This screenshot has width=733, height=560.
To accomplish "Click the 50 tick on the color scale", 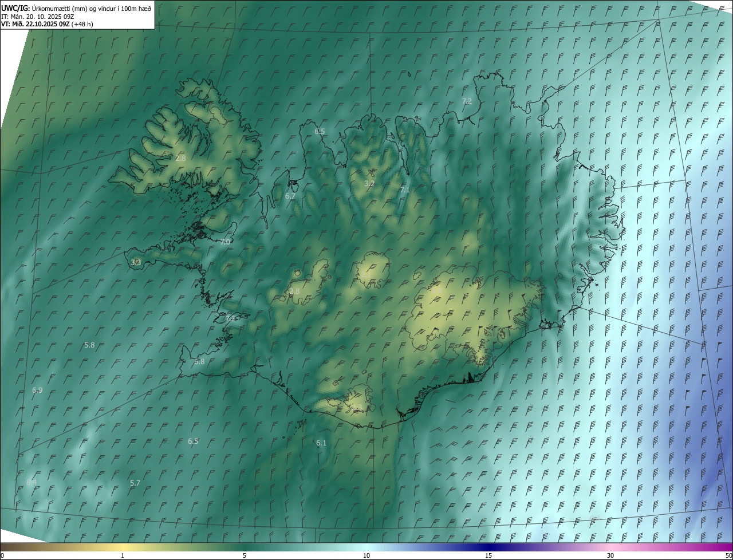I will tap(728, 555).
